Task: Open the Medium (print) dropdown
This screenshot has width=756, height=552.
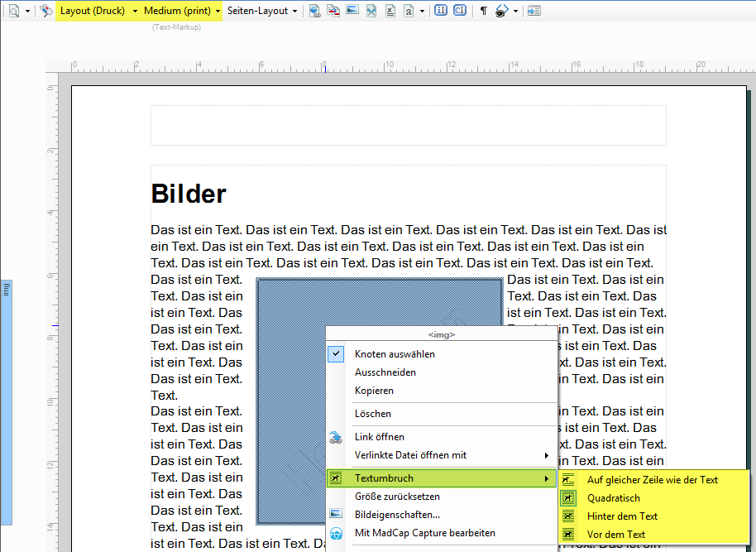Action: [182, 11]
